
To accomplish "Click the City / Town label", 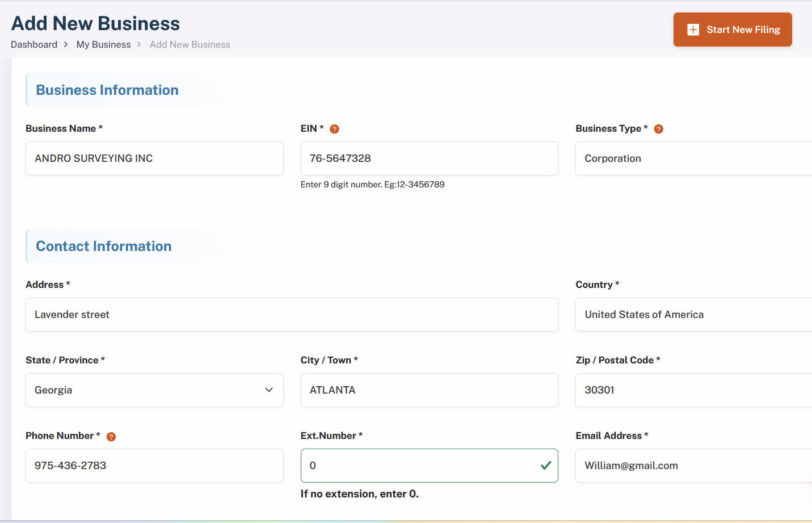I will [329, 360].
